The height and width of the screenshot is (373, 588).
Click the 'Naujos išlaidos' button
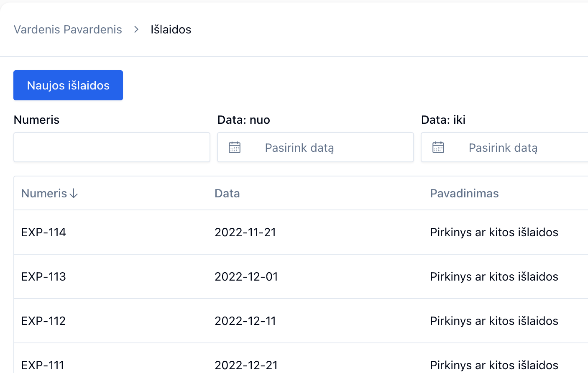[68, 85]
